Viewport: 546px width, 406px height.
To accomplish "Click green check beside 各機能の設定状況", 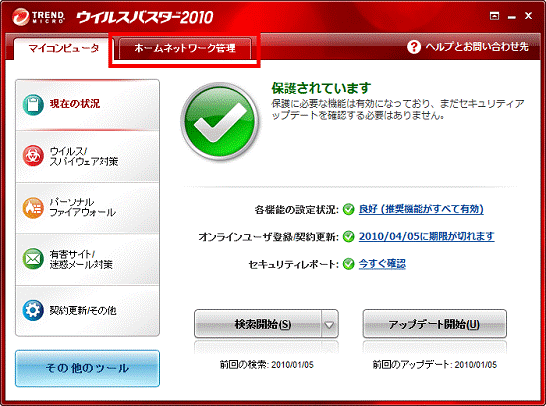I will 348,209.
